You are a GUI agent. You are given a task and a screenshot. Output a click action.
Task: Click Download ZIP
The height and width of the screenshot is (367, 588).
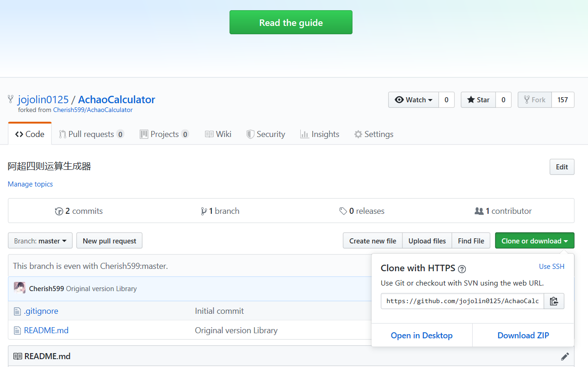tap(523, 336)
